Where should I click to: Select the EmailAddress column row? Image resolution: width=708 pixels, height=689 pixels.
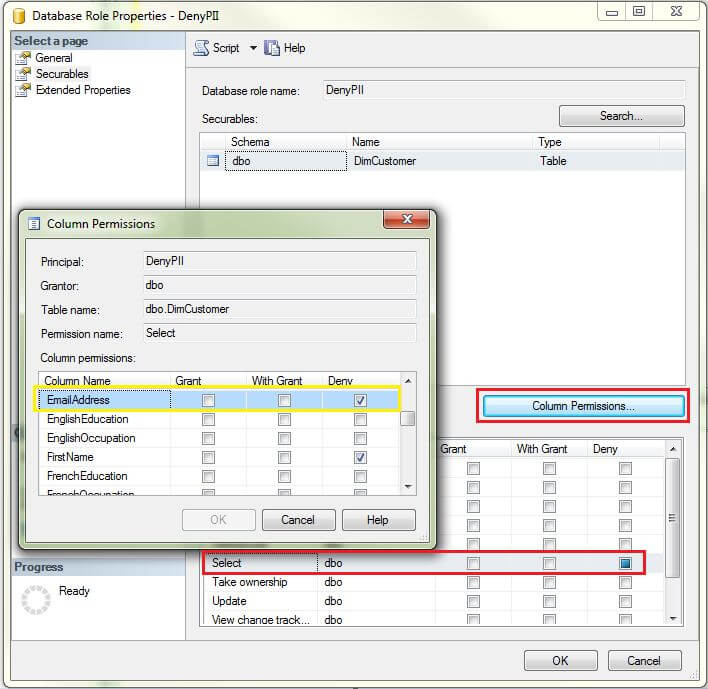coord(219,400)
